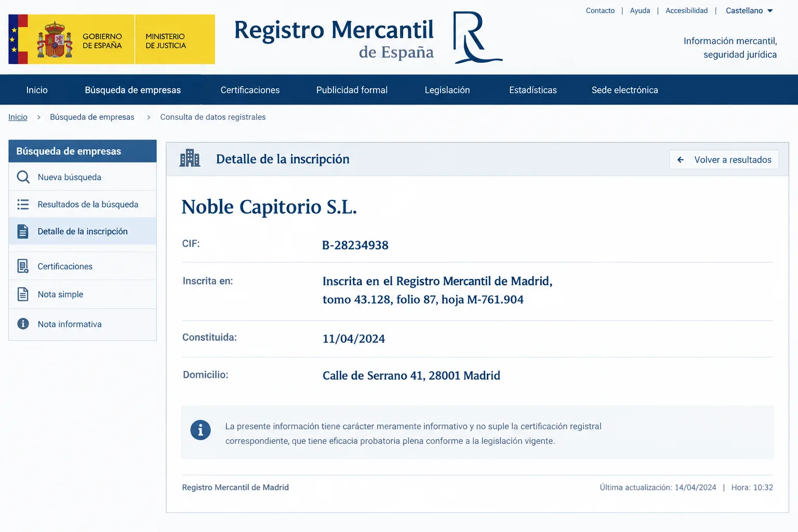Select Nota simple in the sidebar
798x532 pixels.
click(x=83, y=295)
